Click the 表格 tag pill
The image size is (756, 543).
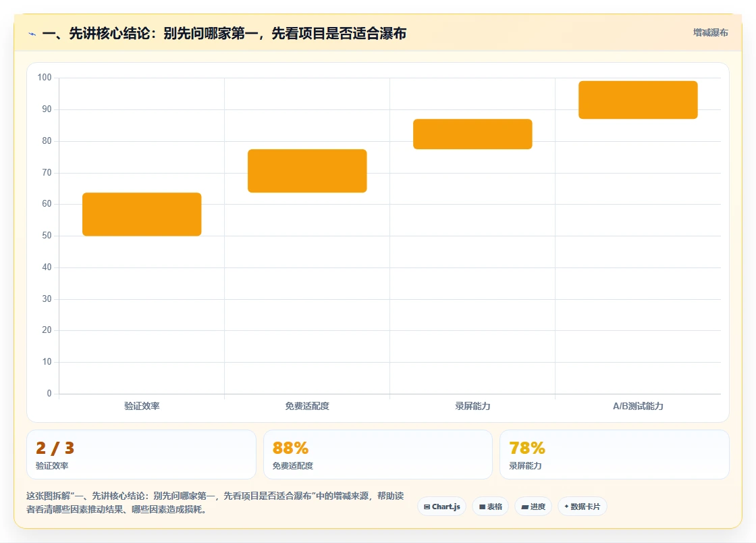point(490,507)
